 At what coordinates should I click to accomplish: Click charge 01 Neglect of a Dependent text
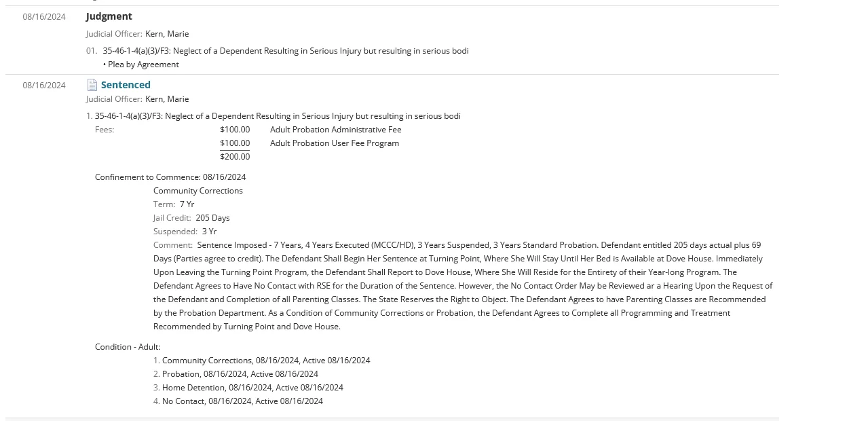click(285, 51)
